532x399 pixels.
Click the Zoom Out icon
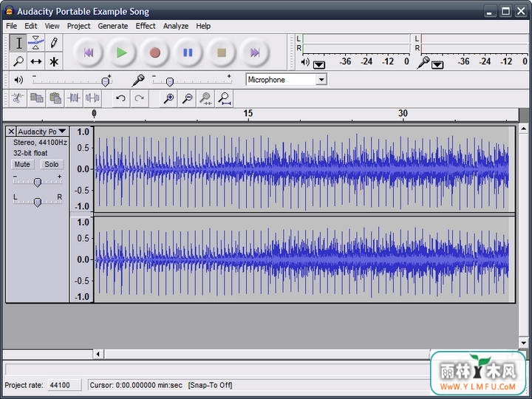click(187, 98)
